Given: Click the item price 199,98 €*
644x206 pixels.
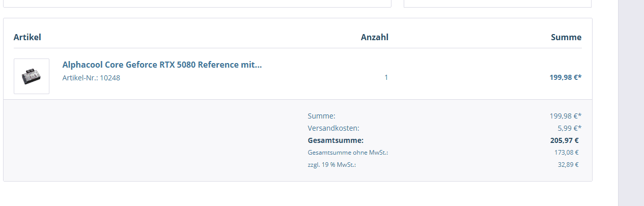Looking at the screenshot, I should [565, 77].
